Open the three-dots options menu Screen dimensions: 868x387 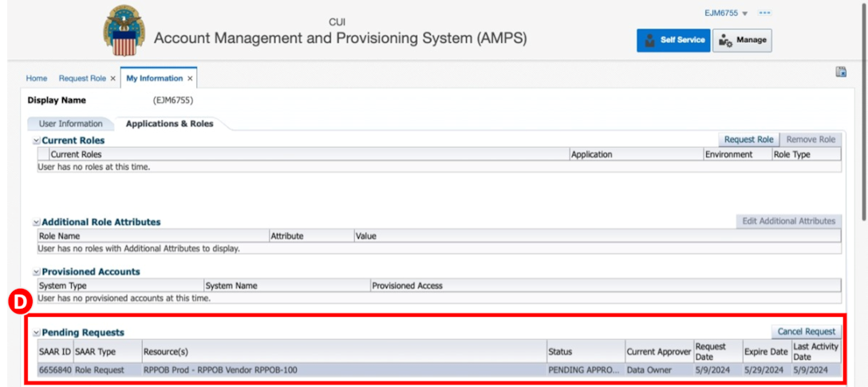pos(766,14)
